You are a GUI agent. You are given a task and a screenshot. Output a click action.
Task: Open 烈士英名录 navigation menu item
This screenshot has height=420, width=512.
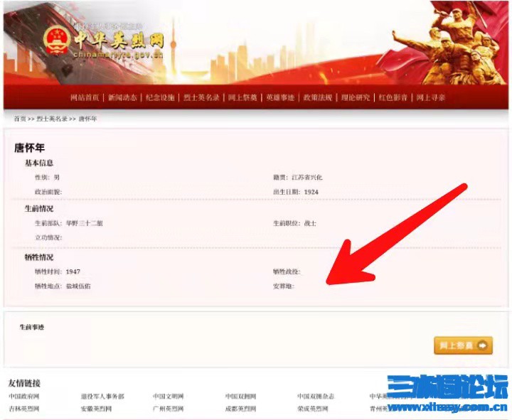201,97
